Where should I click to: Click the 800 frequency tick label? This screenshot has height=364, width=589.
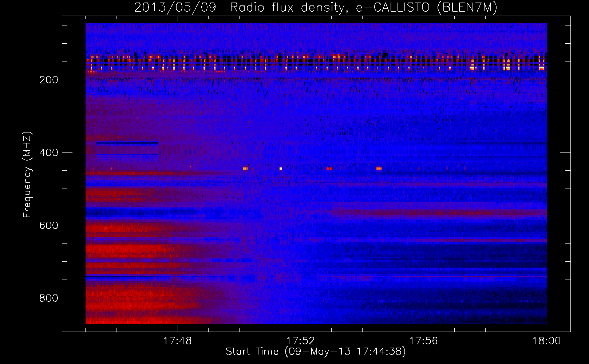(x=49, y=298)
